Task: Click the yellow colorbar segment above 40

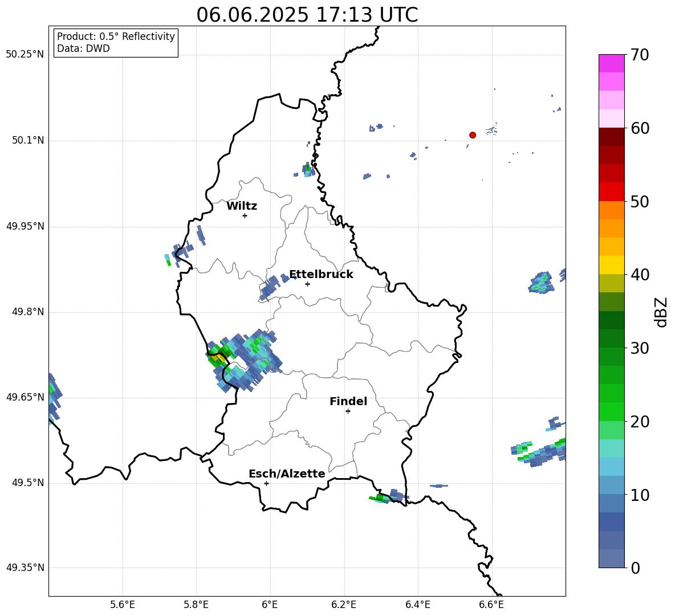Action: pos(611,265)
